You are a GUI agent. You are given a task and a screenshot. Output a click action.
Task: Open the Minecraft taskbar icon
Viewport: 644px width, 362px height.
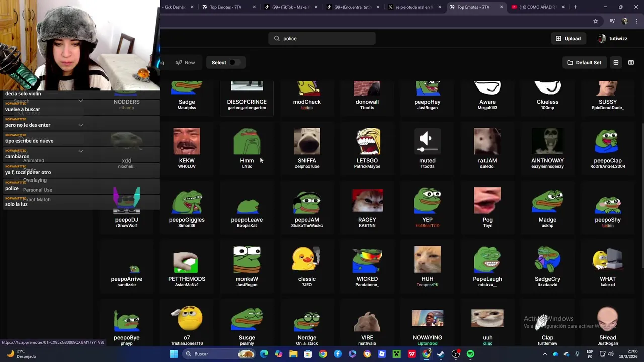[x=396, y=354]
